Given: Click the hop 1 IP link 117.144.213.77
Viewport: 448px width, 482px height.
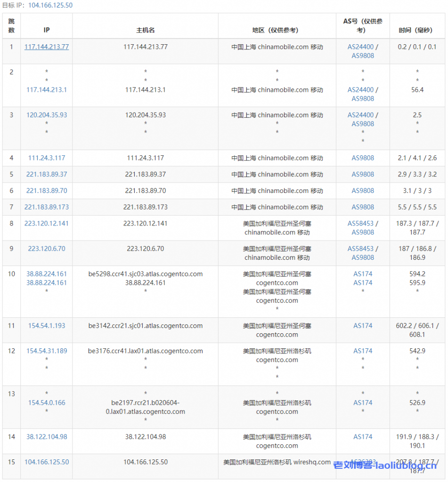Looking at the screenshot, I should click(x=46, y=47).
